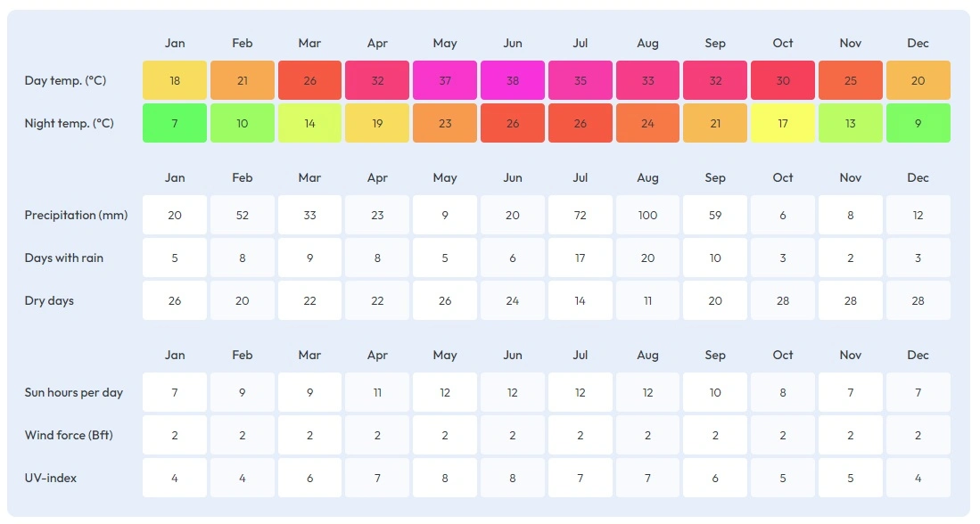Click the April sun hours cell showing 11

377,392
